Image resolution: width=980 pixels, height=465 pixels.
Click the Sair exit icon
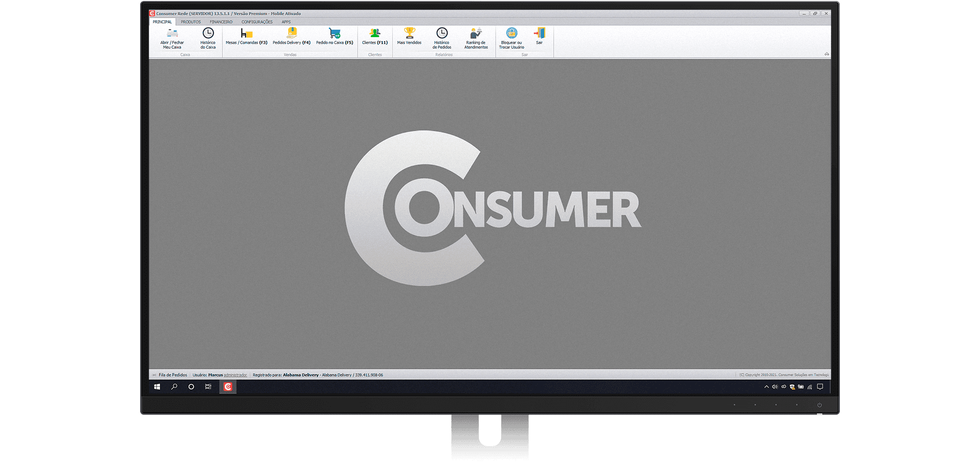point(539,36)
